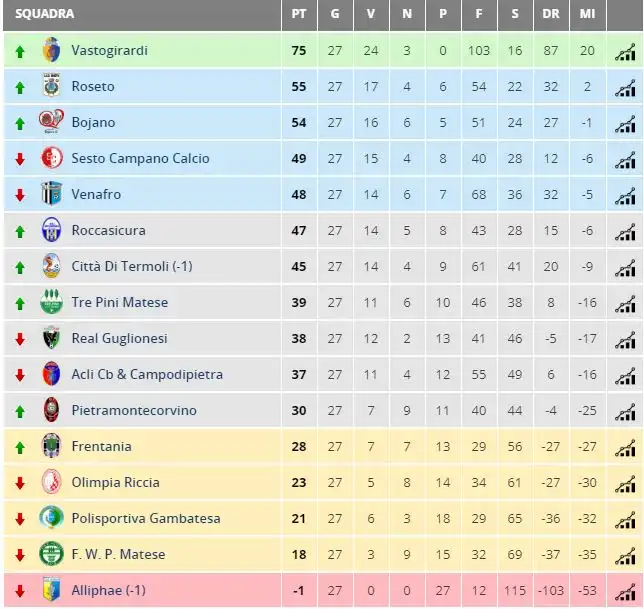
Task: Open the Città Di Termoli team link
Action: (132, 266)
